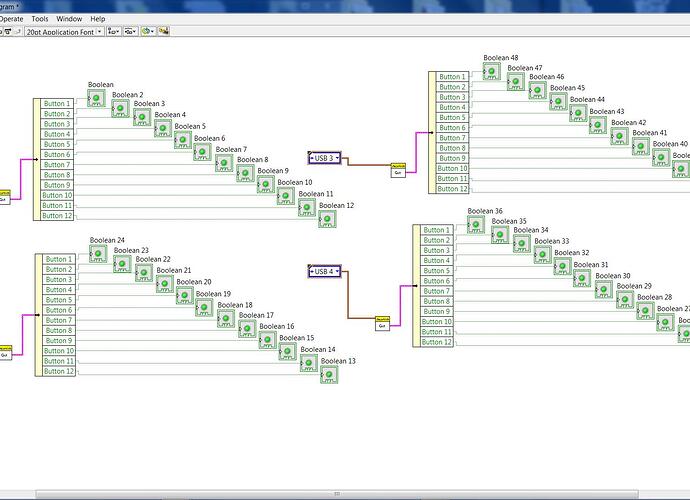Click the Step Out toolbar icon

18,32
